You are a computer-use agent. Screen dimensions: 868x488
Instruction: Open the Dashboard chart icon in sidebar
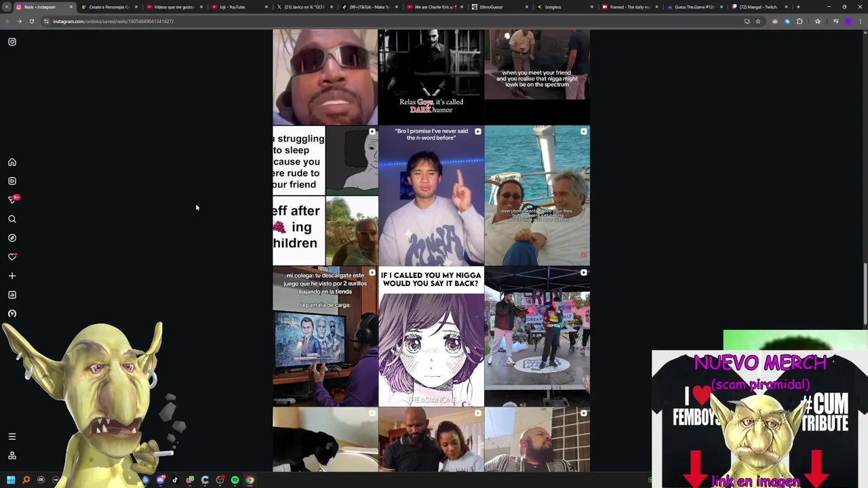tap(12, 295)
